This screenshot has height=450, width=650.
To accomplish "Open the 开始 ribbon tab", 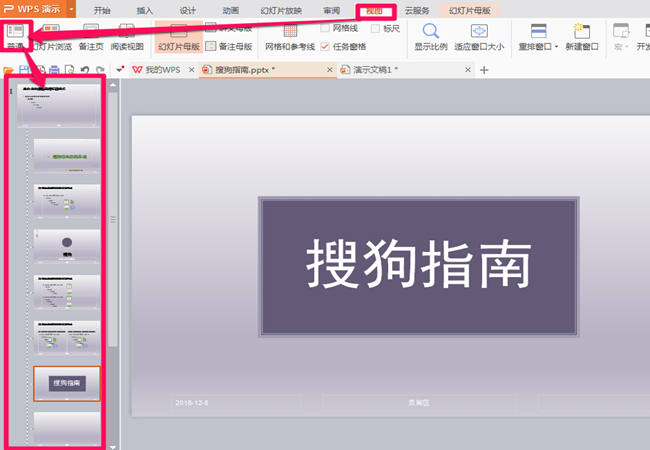I will (102, 10).
